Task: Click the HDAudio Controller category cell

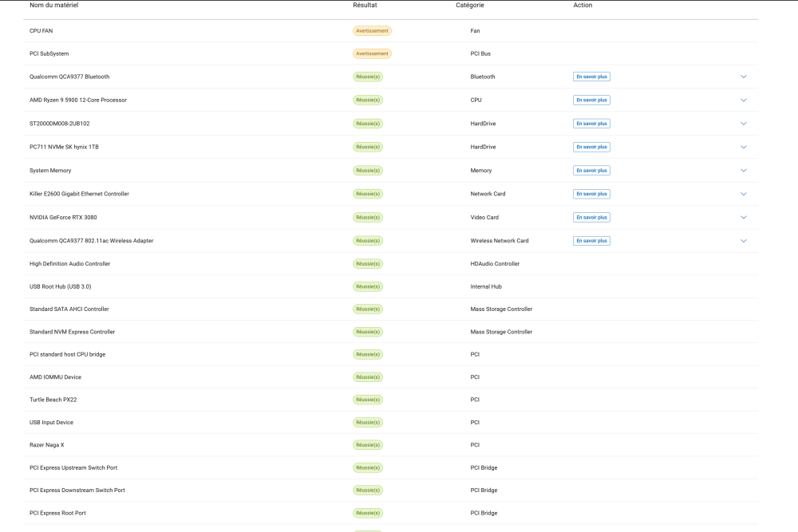Action: coord(495,263)
